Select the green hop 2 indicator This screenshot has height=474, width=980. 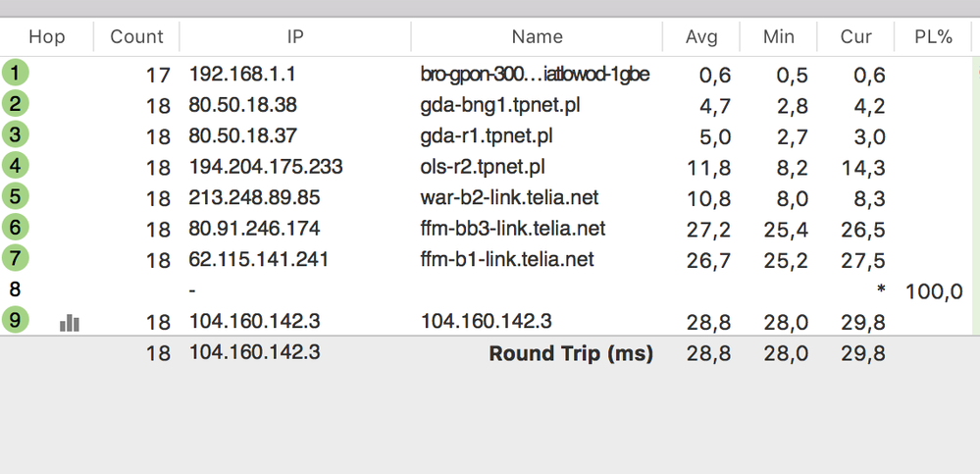(x=16, y=104)
